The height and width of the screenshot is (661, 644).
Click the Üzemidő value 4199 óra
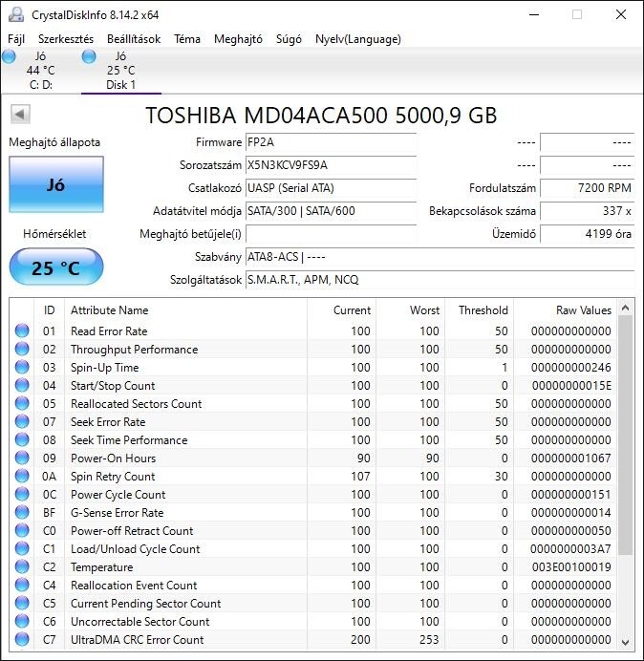587,233
